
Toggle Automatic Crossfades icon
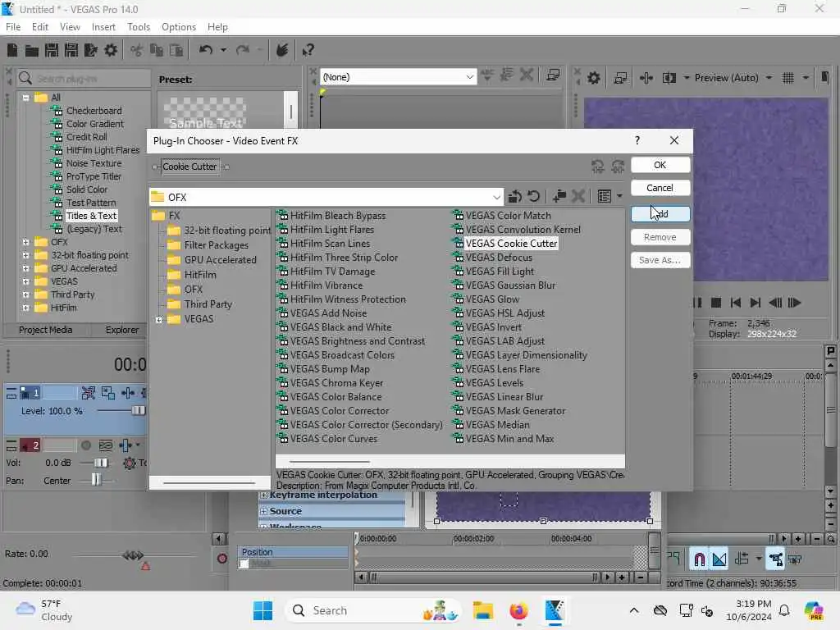pos(719,559)
